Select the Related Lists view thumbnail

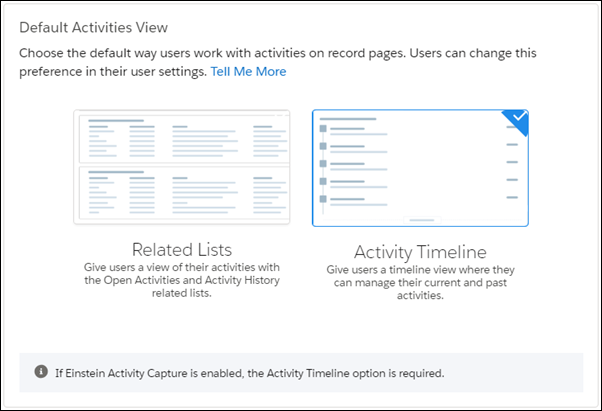coord(182,167)
